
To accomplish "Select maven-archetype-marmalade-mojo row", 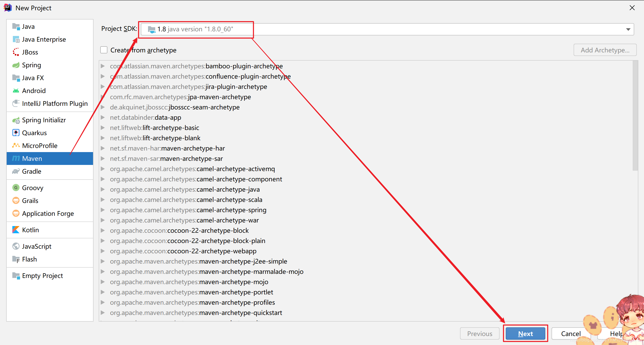I will (x=366, y=272).
